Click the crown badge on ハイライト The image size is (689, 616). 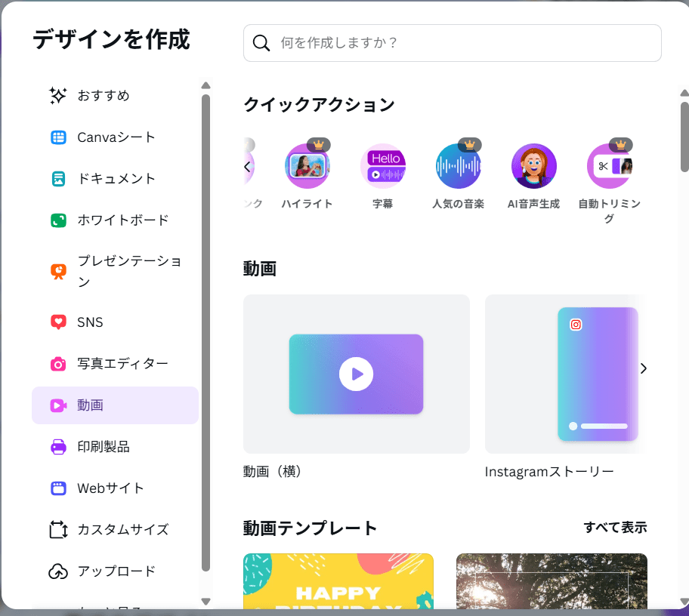coord(319,144)
